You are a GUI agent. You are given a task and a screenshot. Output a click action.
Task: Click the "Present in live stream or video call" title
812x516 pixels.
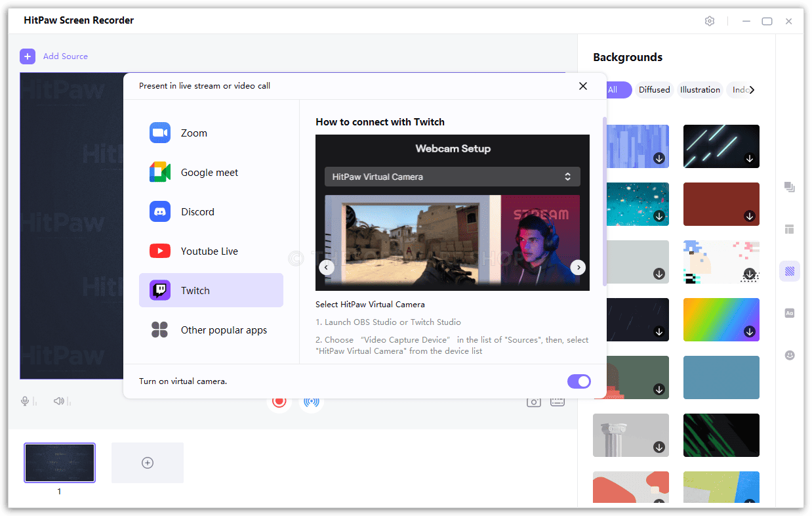(x=205, y=86)
